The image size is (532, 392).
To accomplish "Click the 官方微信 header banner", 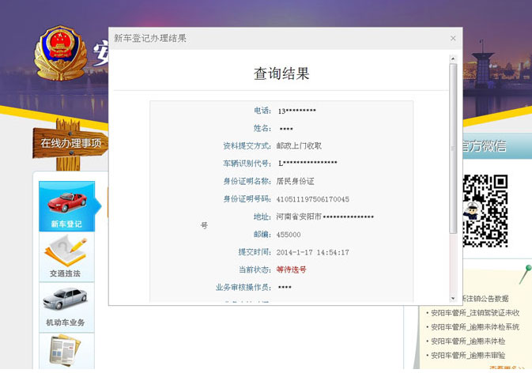I will [497, 145].
